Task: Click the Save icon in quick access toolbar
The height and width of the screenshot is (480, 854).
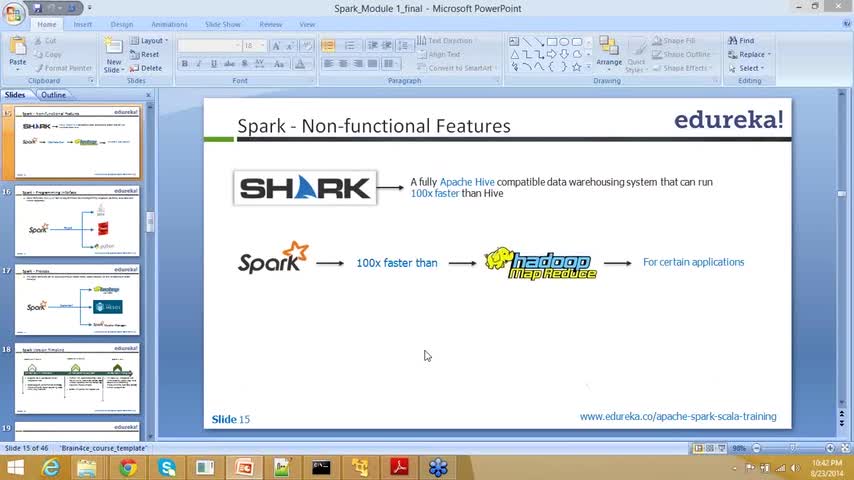Action: pyautogui.click(x=38, y=8)
